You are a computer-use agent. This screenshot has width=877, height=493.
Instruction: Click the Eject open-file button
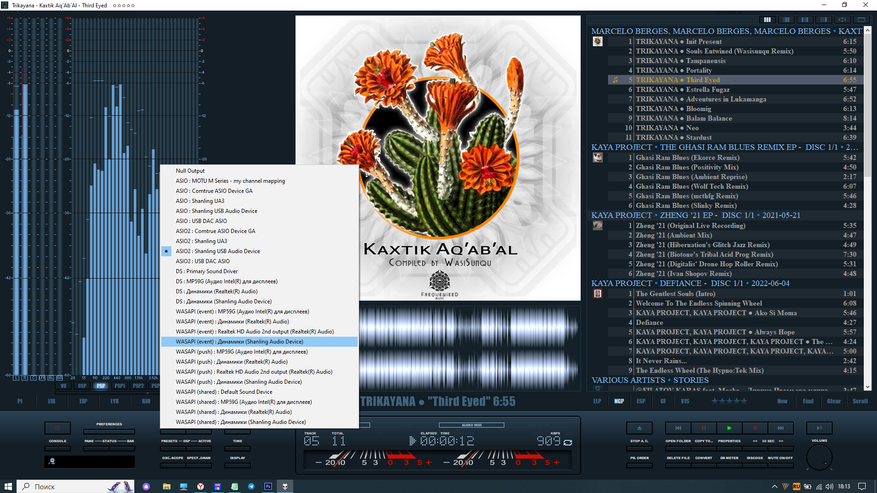click(x=639, y=428)
